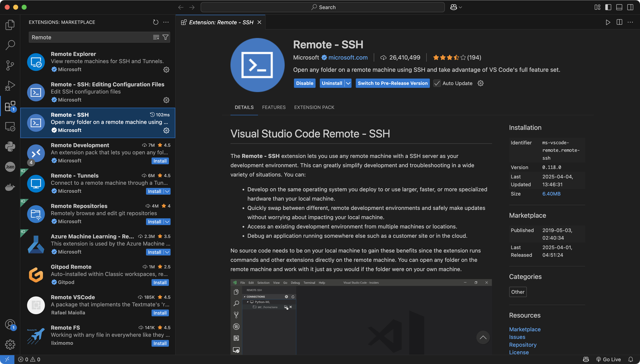Viewport: 640px width, 364px height.
Task: Open gear for Remote - SSH: Editing Configuration Files
Action: (166, 100)
